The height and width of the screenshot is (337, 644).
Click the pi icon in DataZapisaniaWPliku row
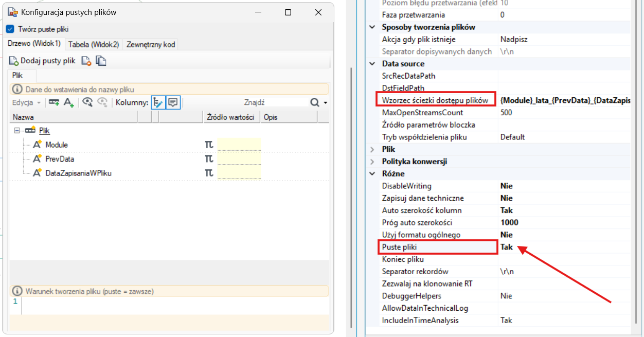click(209, 173)
